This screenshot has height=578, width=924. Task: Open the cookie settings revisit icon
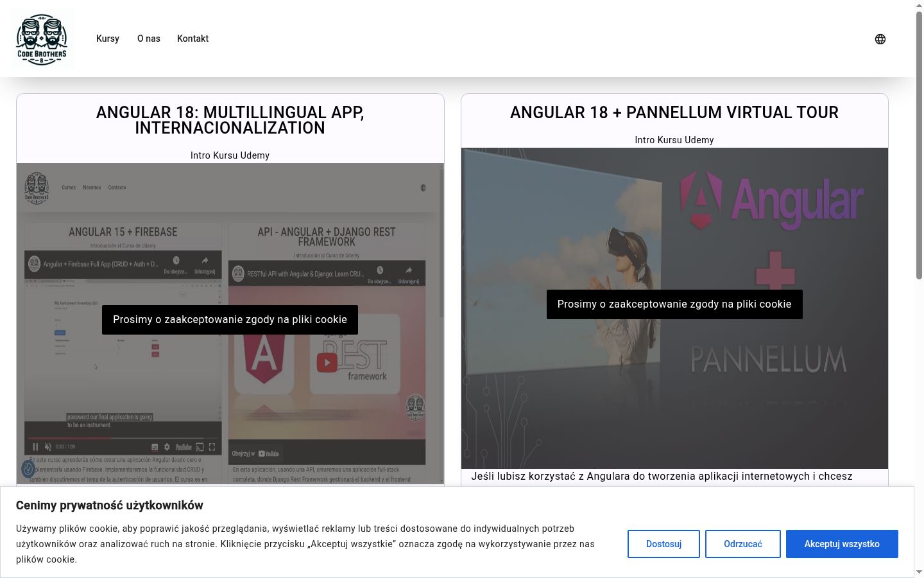pos(28,469)
